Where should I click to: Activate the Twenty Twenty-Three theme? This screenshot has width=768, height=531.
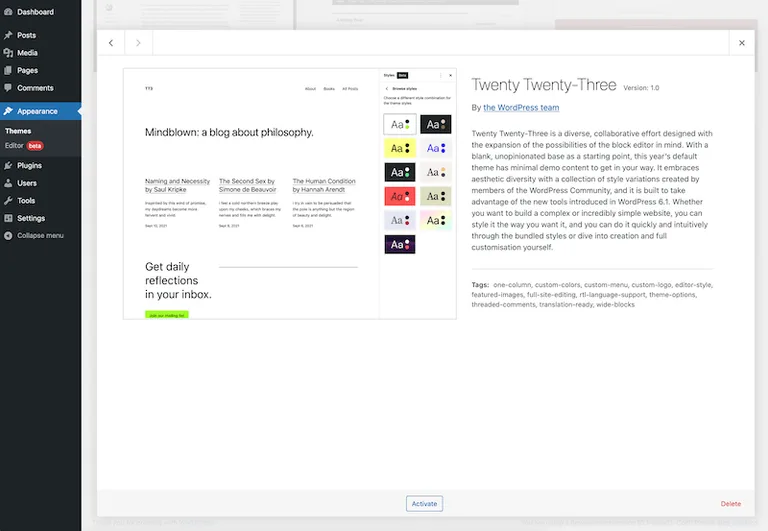tap(424, 504)
